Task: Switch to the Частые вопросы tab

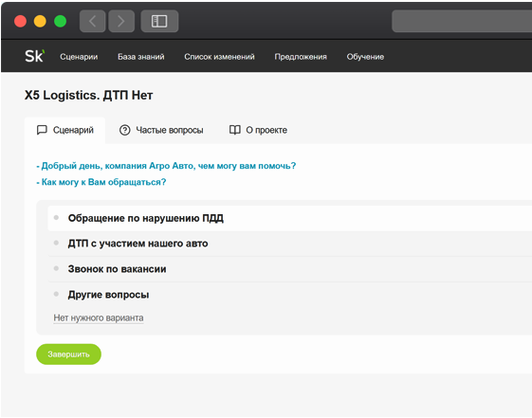Action: [161, 130]
